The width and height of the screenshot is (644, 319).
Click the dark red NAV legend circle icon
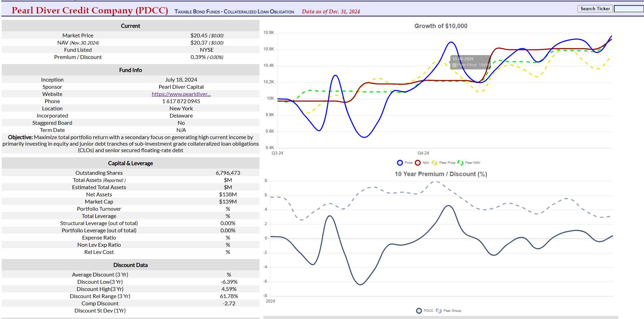coord(418,162)
